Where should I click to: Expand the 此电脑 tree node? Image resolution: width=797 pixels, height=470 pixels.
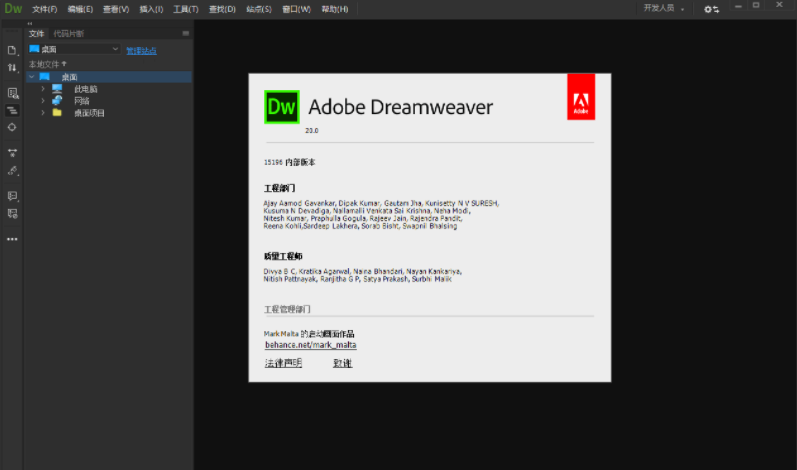43,89
